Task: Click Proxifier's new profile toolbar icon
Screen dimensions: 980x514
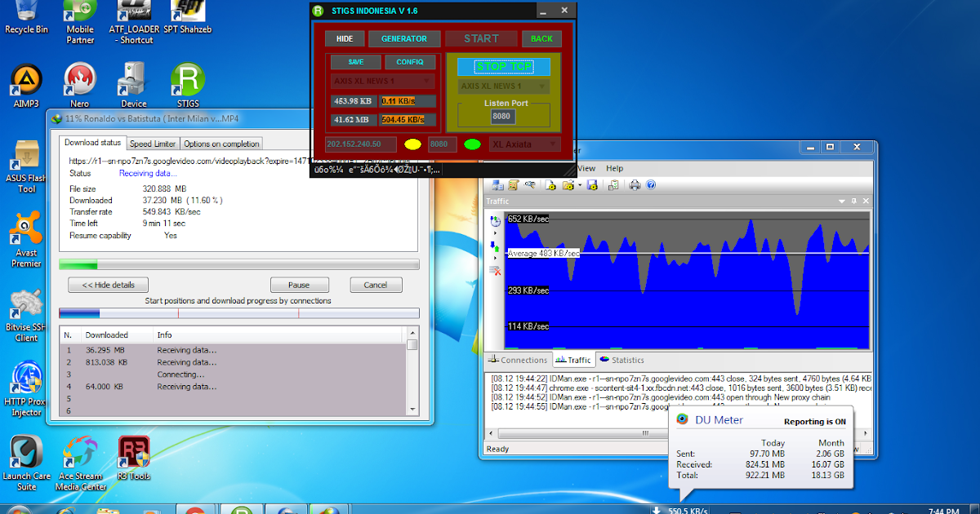Action: pos(552,185)
